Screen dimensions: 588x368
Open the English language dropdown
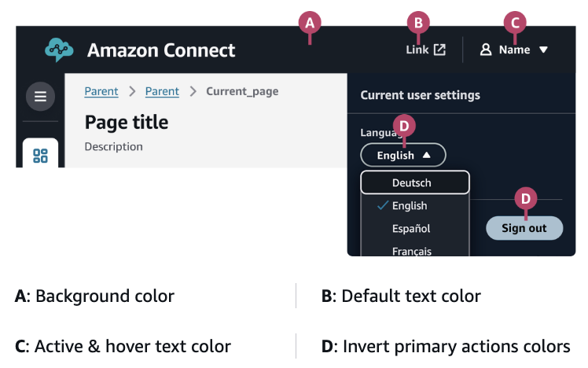[x=402, y=155]
